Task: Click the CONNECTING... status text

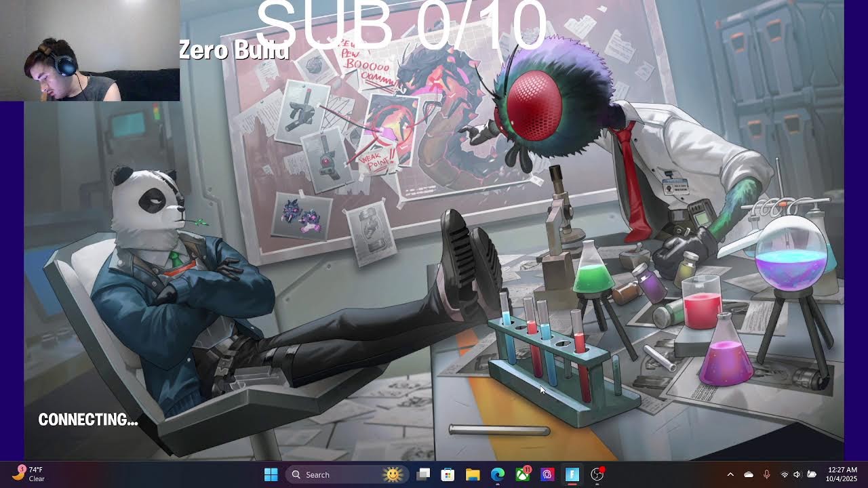Action: pos(88,420)
